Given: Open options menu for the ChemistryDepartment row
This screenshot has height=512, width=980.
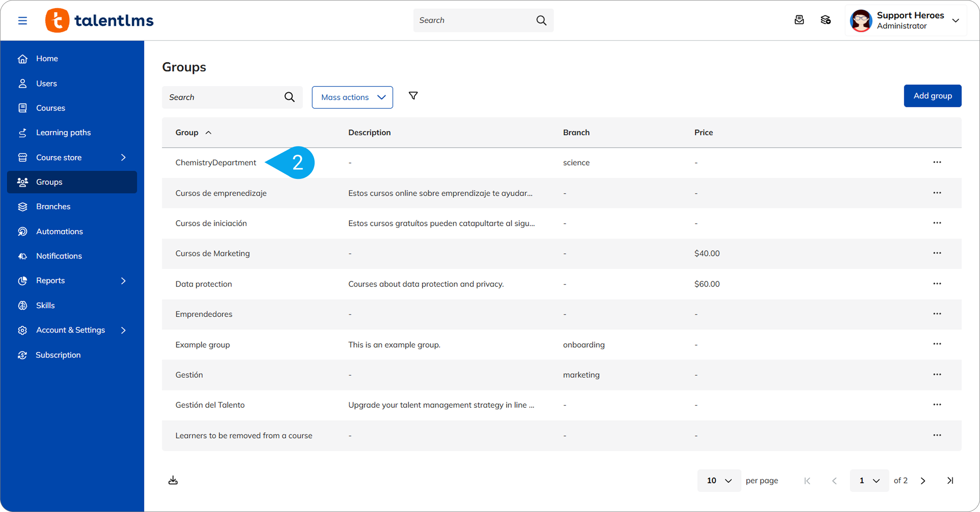Looking at the screenshot, I should pos(937,162).
